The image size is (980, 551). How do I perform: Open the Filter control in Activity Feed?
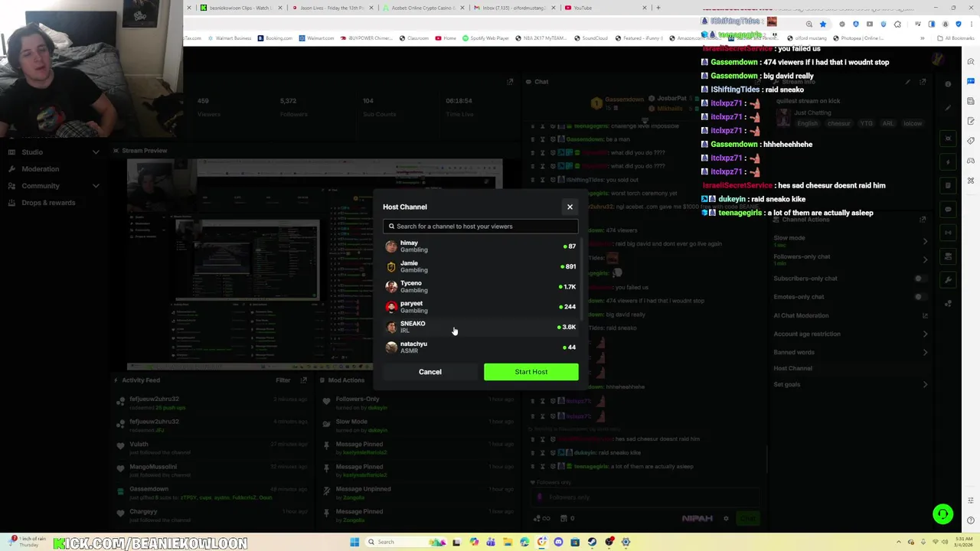283,380
